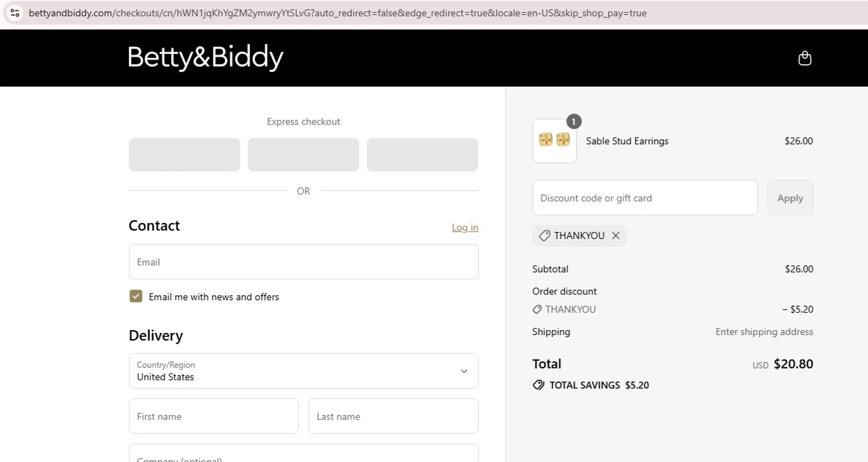Screen dimensions: 868x462
Task: Click the Subtotal label
Action: (550, 269)
